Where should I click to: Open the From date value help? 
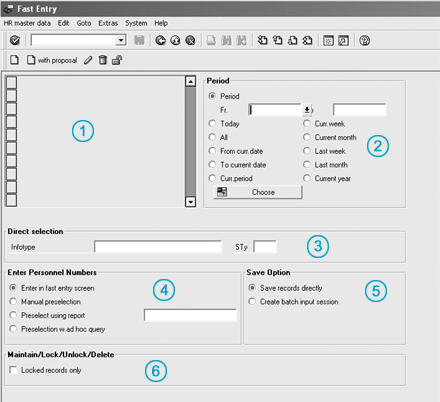pos(307,110)
